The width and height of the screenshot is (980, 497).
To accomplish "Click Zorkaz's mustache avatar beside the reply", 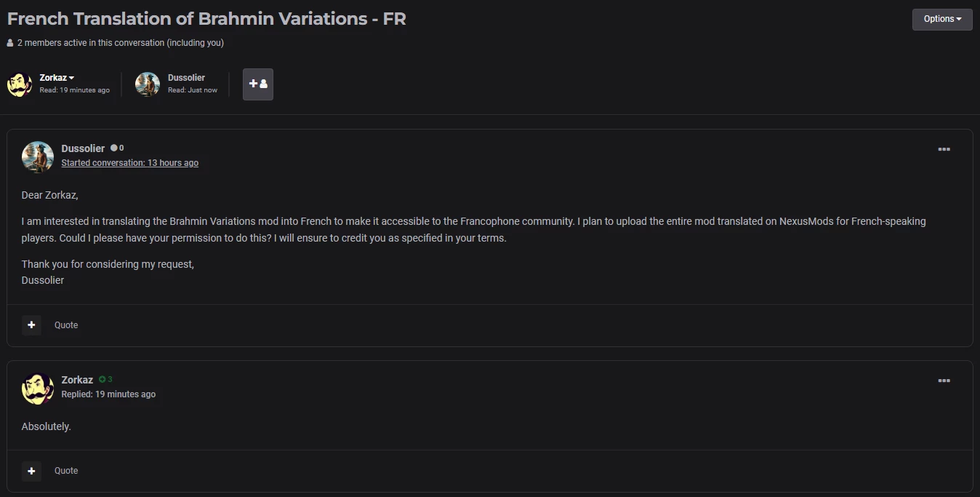I will pos(38,389).
